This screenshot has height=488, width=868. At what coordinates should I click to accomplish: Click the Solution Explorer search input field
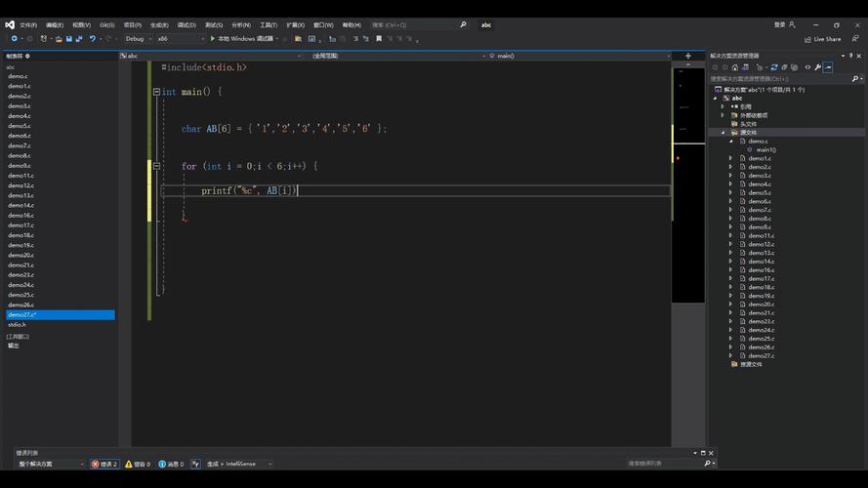pos(779,78)
